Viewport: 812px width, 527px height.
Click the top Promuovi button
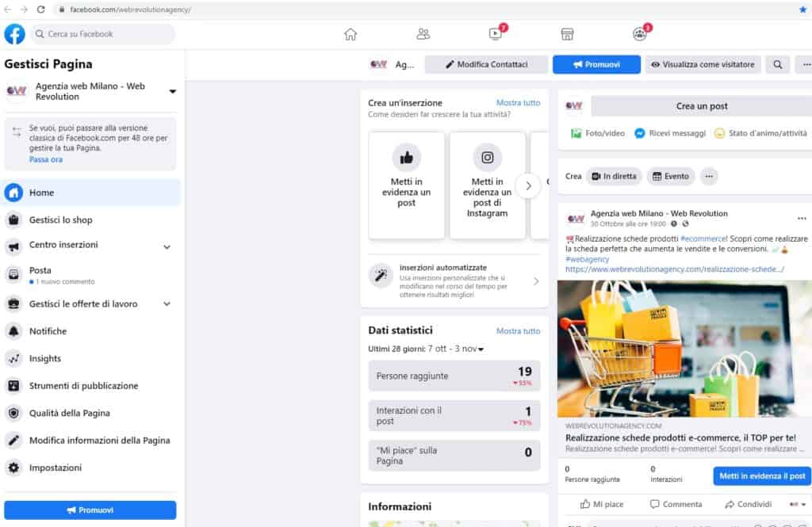coord(596,65)
